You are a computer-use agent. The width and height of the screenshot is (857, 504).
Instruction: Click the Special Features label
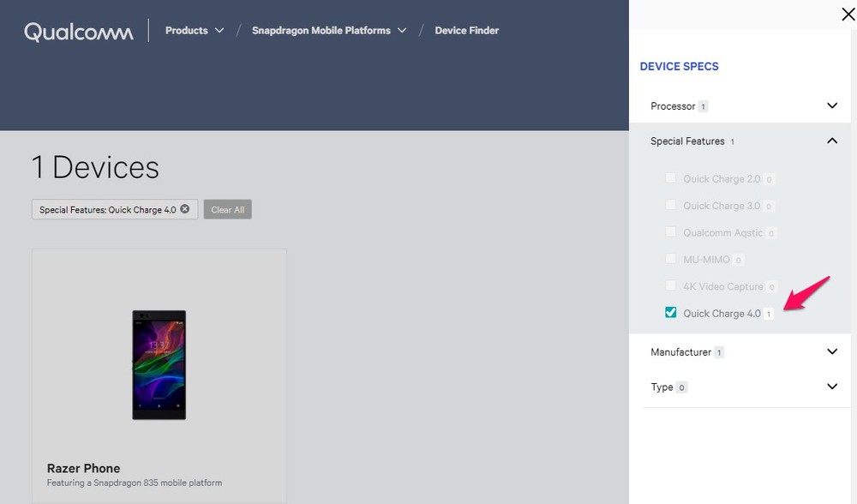click(687, 141)
